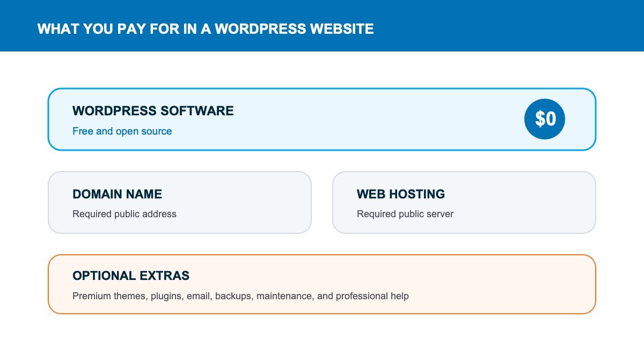Viewport: 644px width, 362px height.
Task: Click the 'Required public server' description
Action: (405, 214)
